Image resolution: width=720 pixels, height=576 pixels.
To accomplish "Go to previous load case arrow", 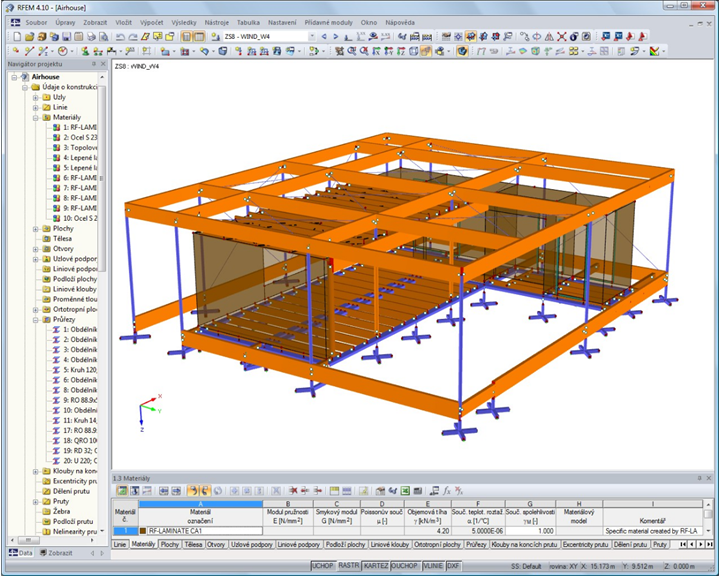I will pyautogui.click(x=324, y=36).
